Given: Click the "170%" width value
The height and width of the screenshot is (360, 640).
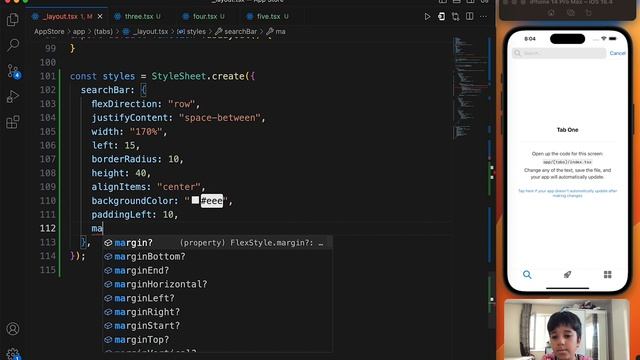Looking at the screenshot, I should [146, 132].
